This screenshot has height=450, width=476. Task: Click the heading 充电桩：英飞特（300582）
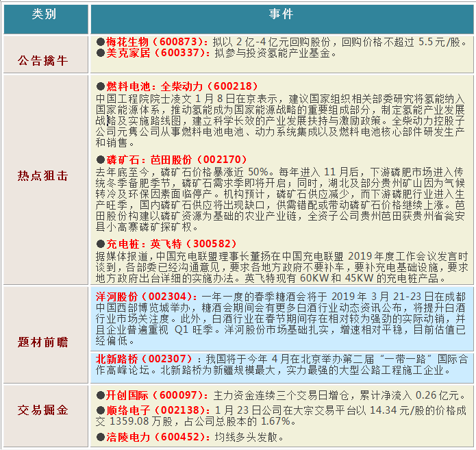pyautogui.click(x=171, y=244)
